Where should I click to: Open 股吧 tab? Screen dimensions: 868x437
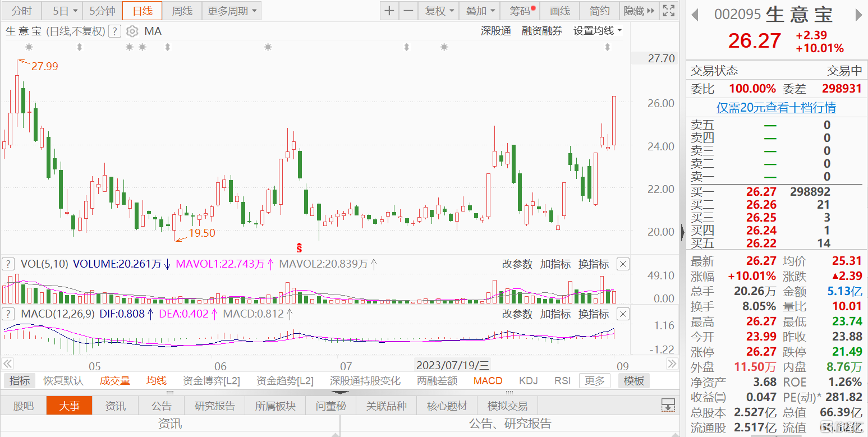[x=23, y=406]
